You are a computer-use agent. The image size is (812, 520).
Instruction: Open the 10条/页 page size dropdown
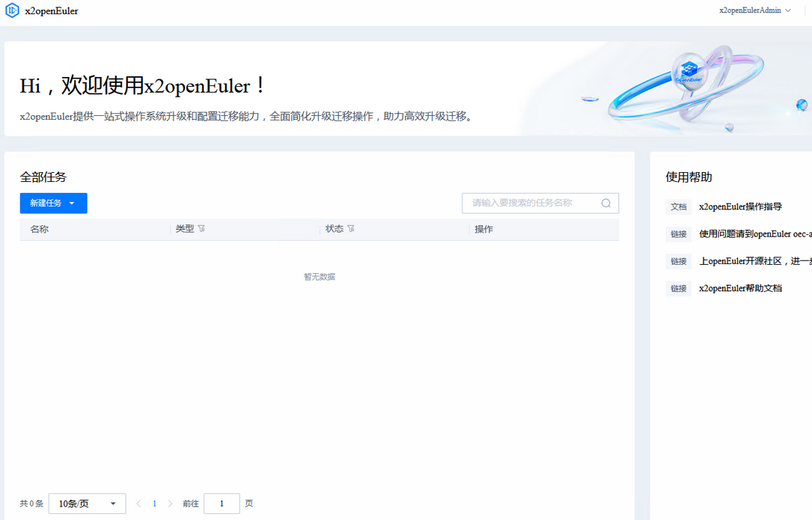click(x=87, y=504)
